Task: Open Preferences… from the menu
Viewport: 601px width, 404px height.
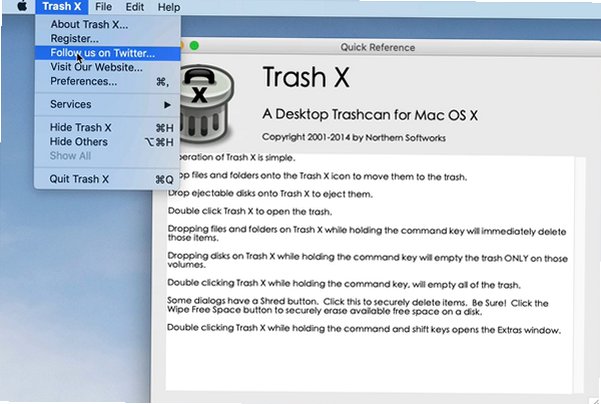Action: click(x=107, y=81)
